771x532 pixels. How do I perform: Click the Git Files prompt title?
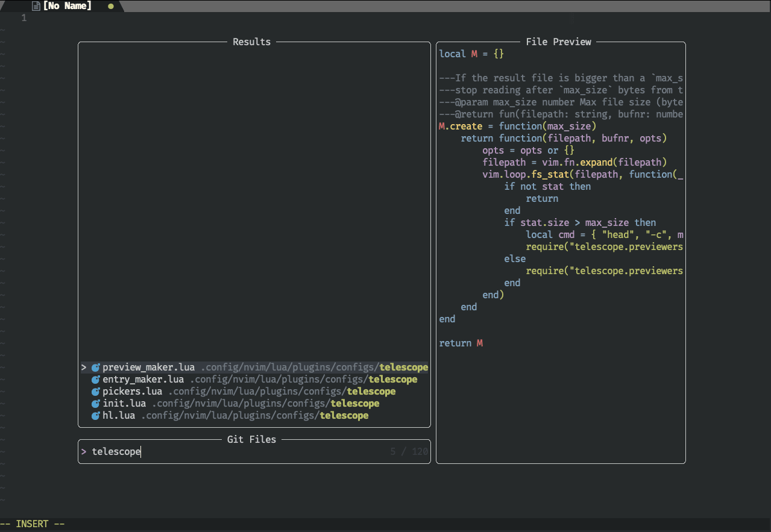[x=251, y=440]
